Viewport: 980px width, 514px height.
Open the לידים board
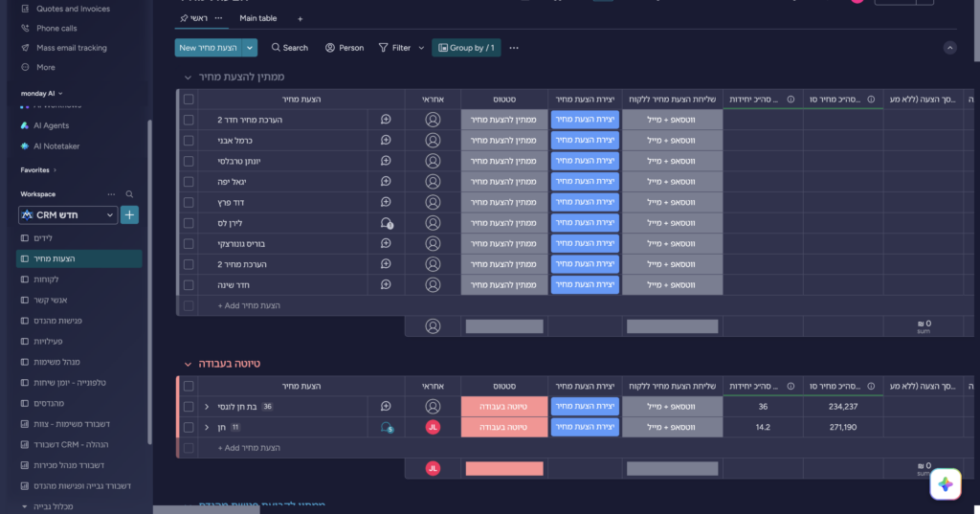tap(43, 237)
